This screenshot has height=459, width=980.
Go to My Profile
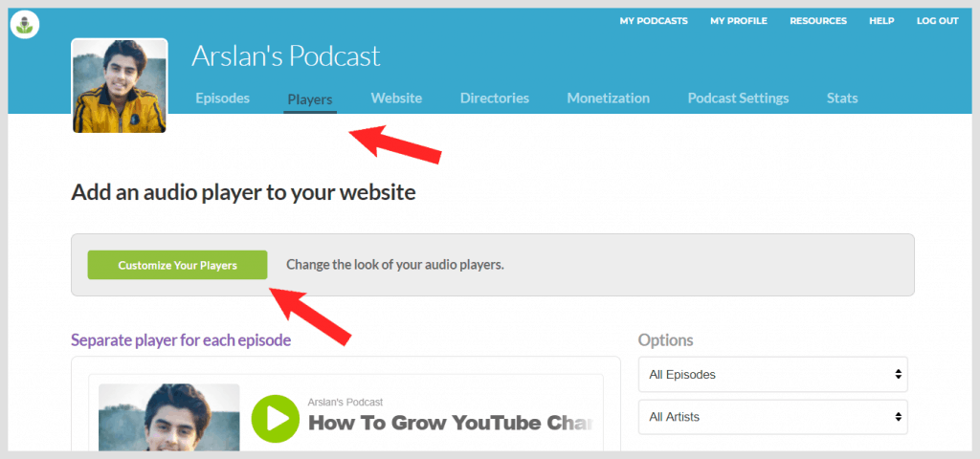(x=739, y=21)
